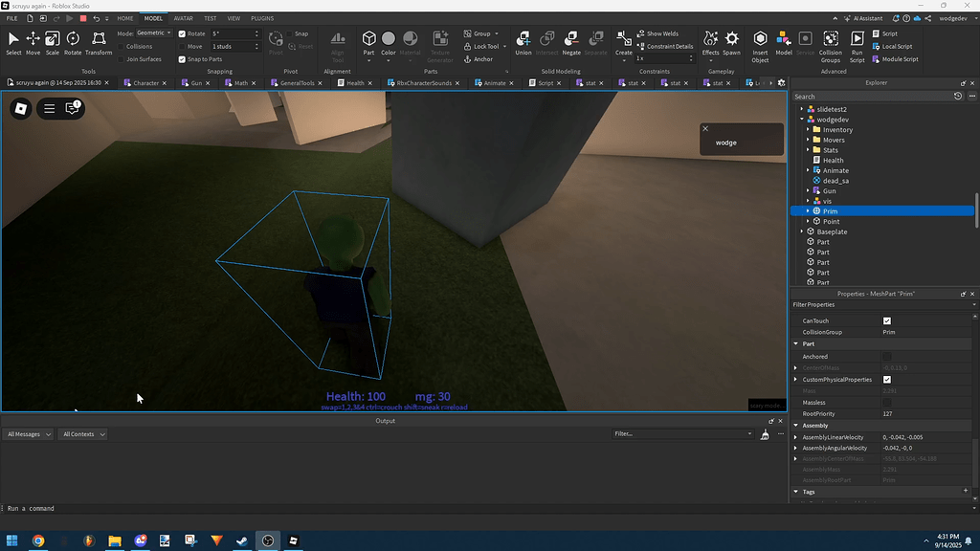This screenshot has height=551, width=980.
Task: Open Collision Groups
Action: (830, 38)
